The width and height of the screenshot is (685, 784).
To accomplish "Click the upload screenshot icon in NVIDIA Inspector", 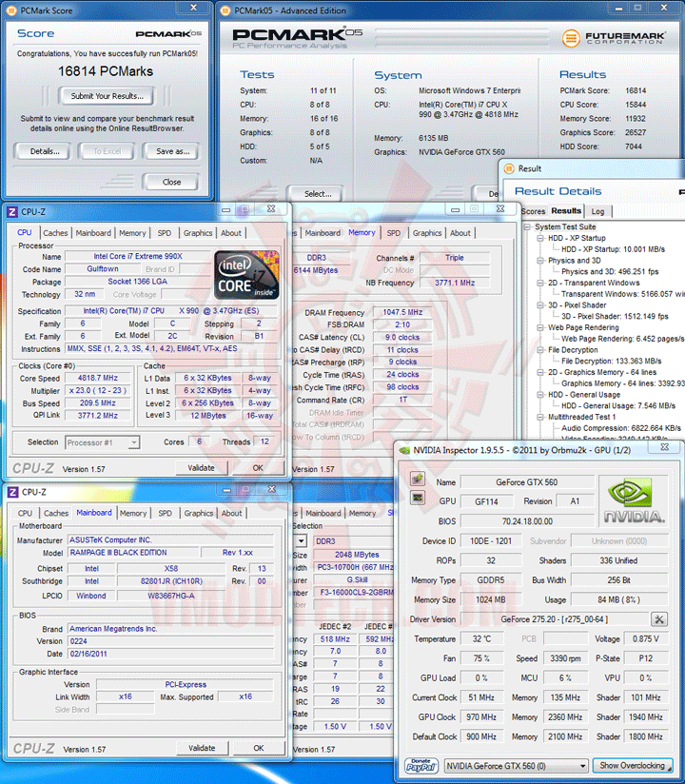I will point(418,479).
